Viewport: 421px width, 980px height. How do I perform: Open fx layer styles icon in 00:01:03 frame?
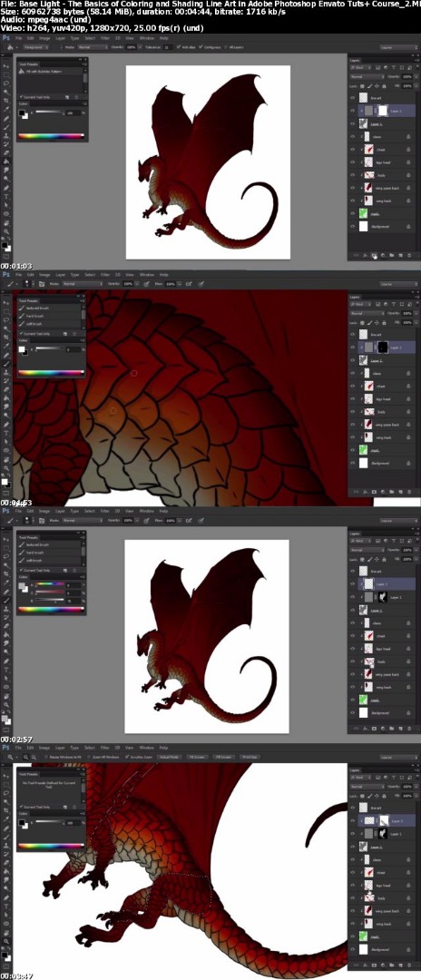(x=366, y=255)
